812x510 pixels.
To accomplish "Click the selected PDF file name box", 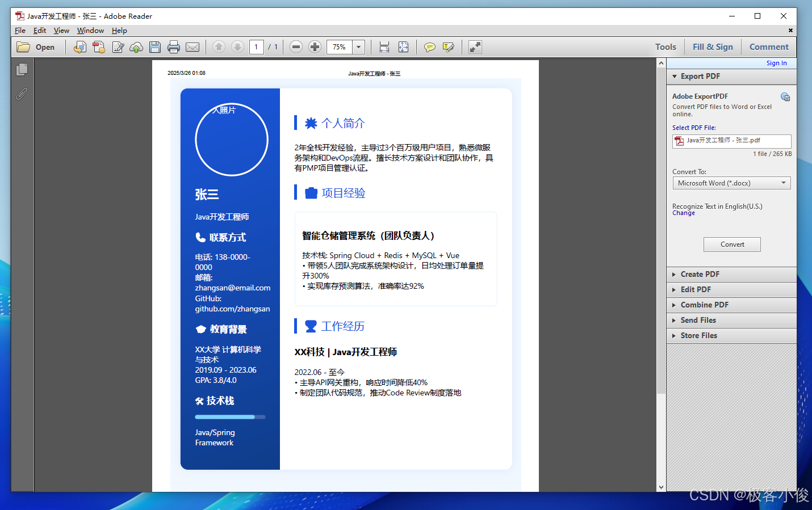I will [731, 141].
